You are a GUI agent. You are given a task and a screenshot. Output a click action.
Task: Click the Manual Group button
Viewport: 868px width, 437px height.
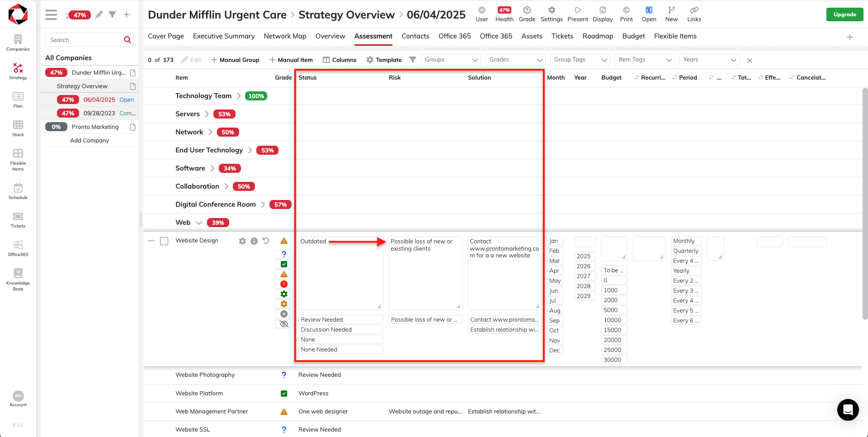click(235, 60)
